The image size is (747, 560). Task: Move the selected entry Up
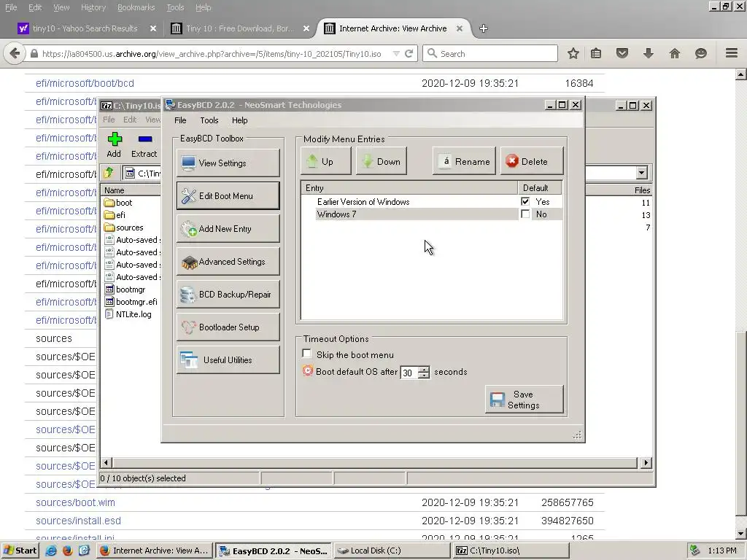tap(326, 161)
